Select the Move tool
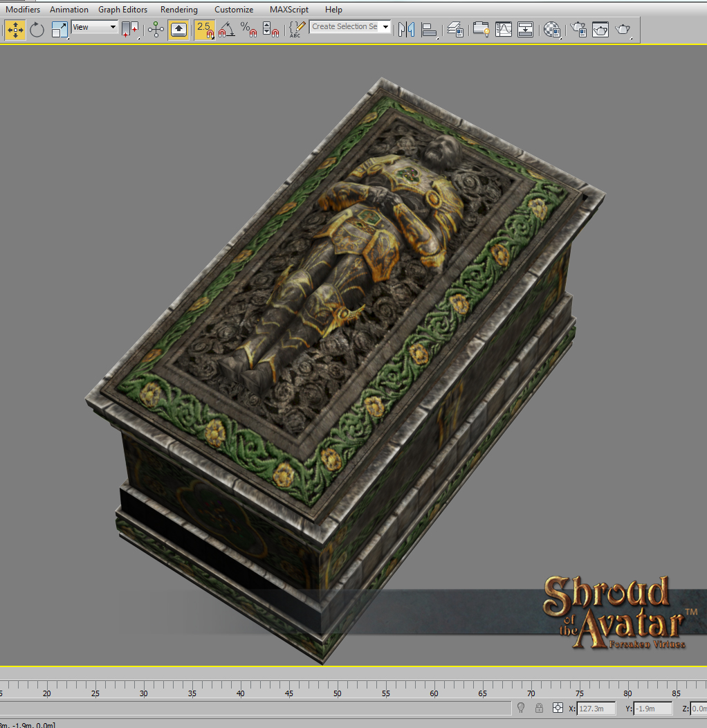This screenshot has width=707, height=728. tap(15, 29)
